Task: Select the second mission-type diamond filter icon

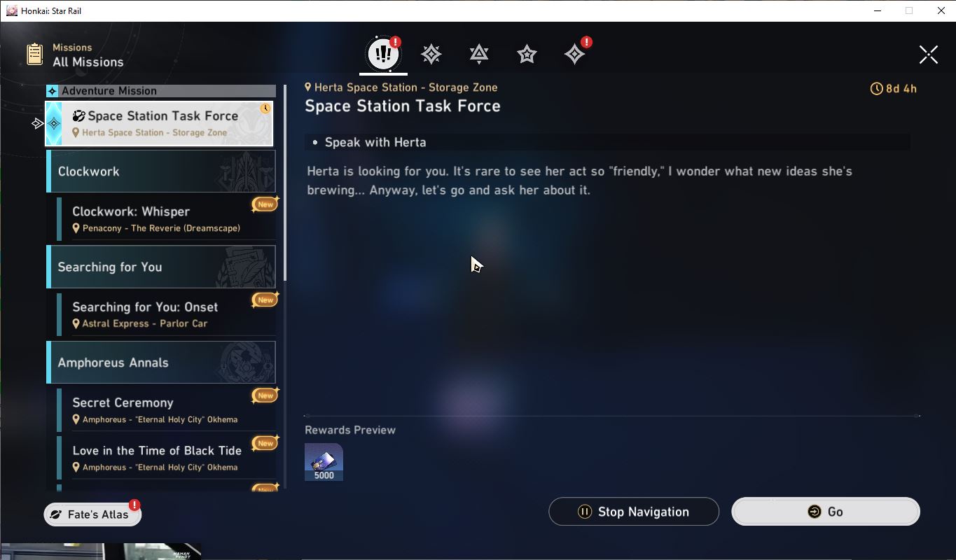Action: (431, 54)
